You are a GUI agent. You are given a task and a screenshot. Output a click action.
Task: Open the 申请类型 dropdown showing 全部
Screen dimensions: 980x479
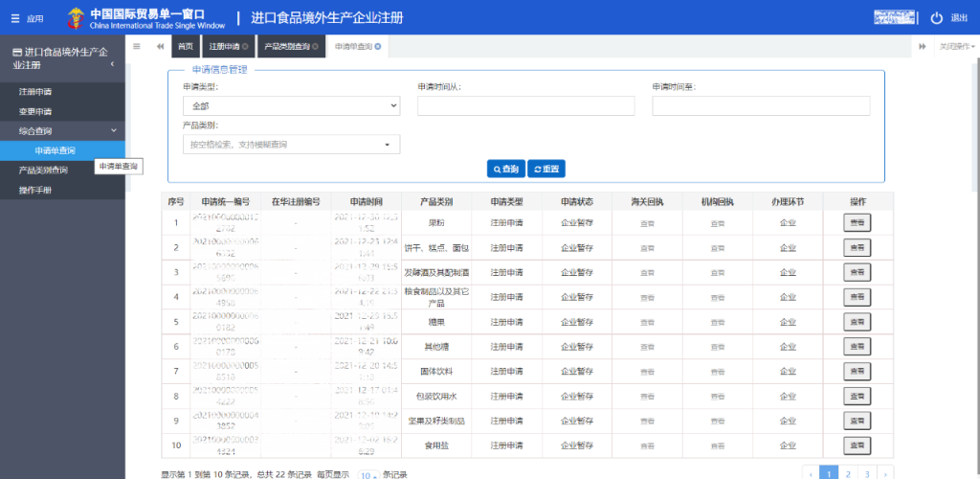click(291, 105)
